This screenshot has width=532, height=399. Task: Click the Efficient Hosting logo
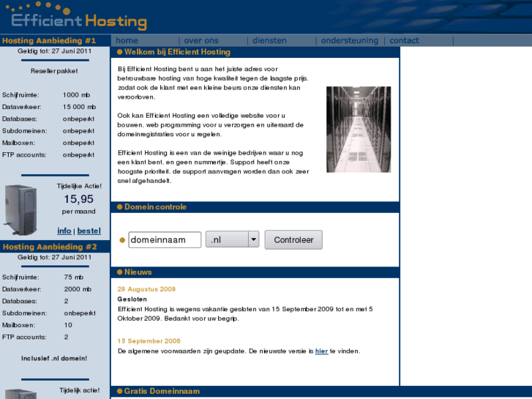point(77,16)
